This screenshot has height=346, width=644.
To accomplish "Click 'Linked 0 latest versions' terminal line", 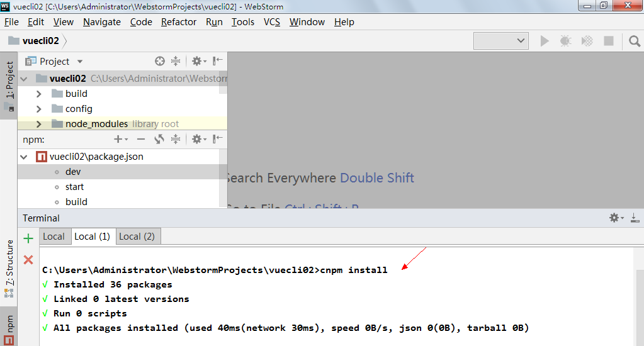I will (116, 299).
